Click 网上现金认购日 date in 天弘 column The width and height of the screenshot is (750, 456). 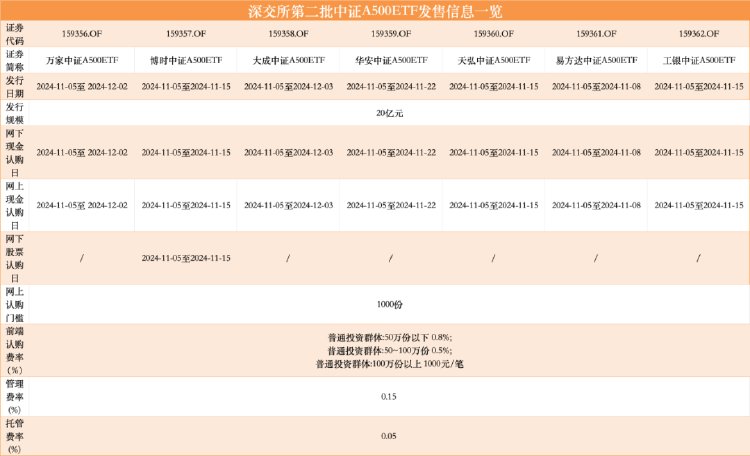[x=494, y=205]
